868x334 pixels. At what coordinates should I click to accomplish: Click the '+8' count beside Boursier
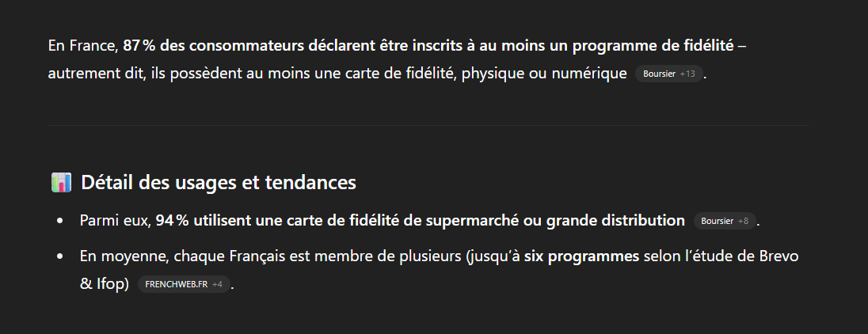click(743, 221)
